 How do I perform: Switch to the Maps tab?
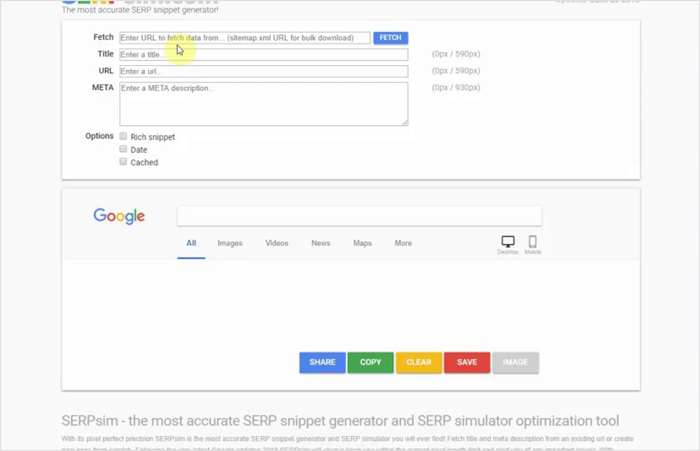click(362, 243)
